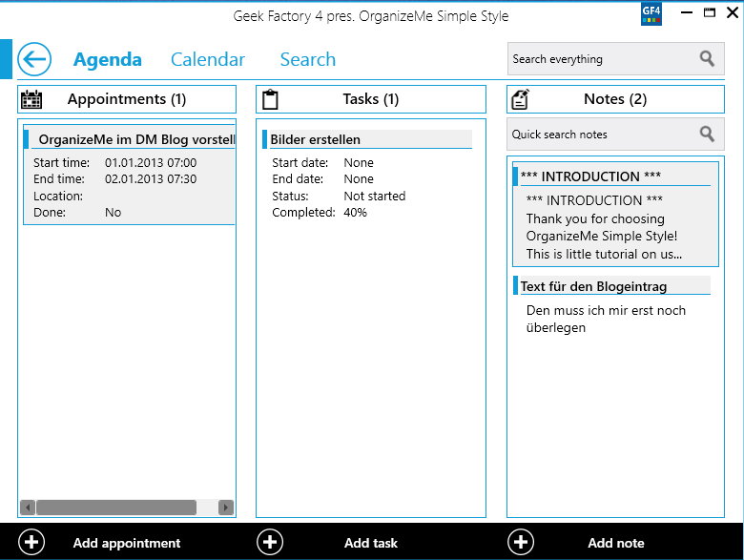744x560 pixels.
Task: Maximize the OrganizeMe window
Action: (x=709, y=12)
